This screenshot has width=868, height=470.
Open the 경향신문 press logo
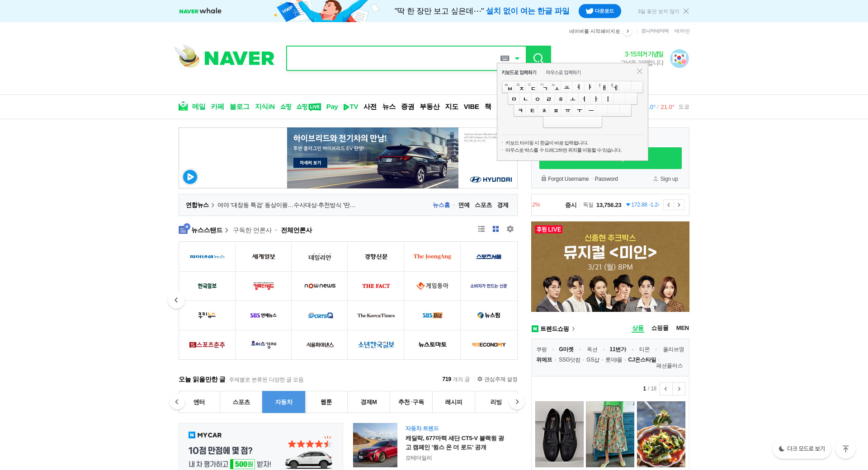[376, 257]
